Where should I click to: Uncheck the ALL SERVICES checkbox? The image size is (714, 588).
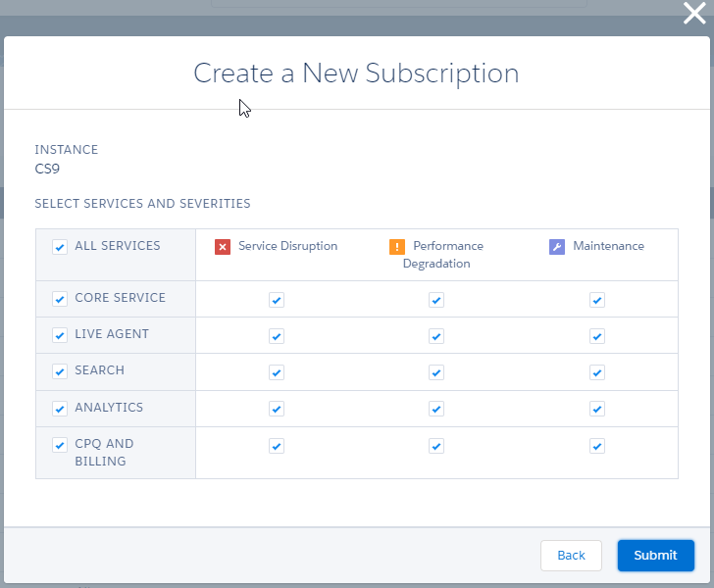[x=60, y=247]
